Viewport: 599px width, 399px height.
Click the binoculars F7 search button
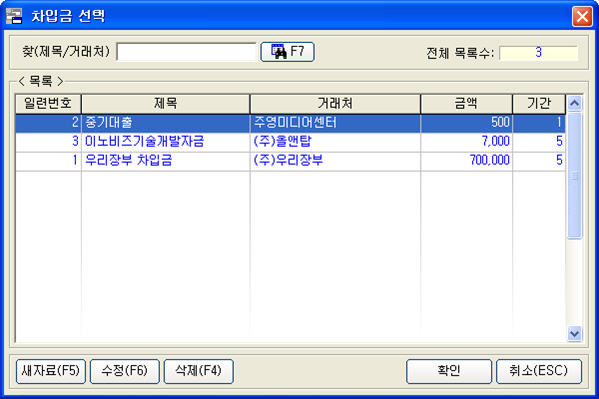pyautogui.click(x=287, y=52)
